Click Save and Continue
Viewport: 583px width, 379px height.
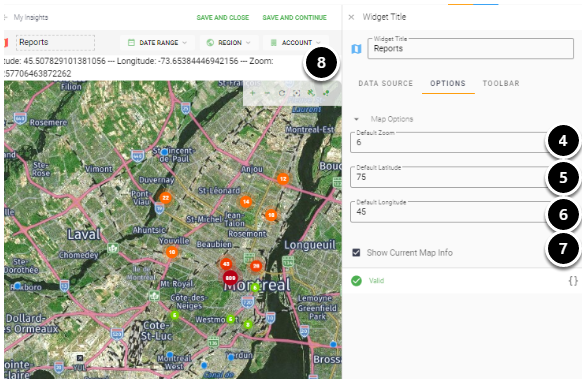(294, 17)
